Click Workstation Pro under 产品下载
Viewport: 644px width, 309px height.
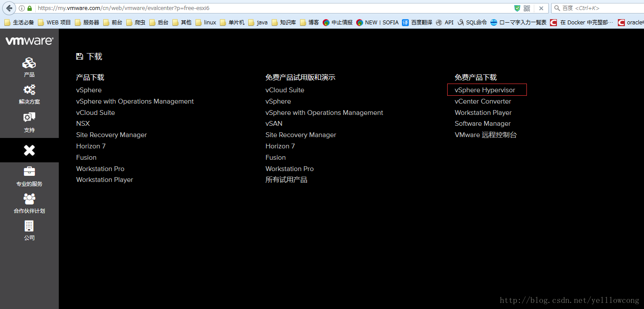(x=100, y=169)
